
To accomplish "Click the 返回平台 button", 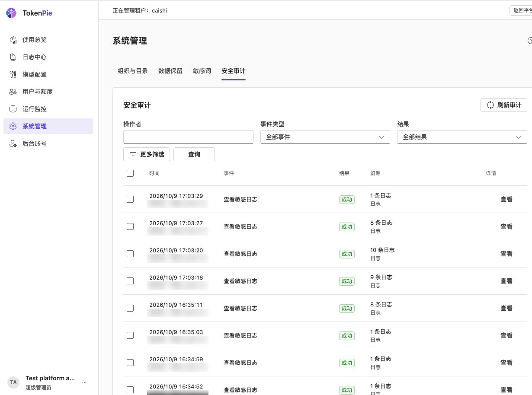I will tap(521, 10).
